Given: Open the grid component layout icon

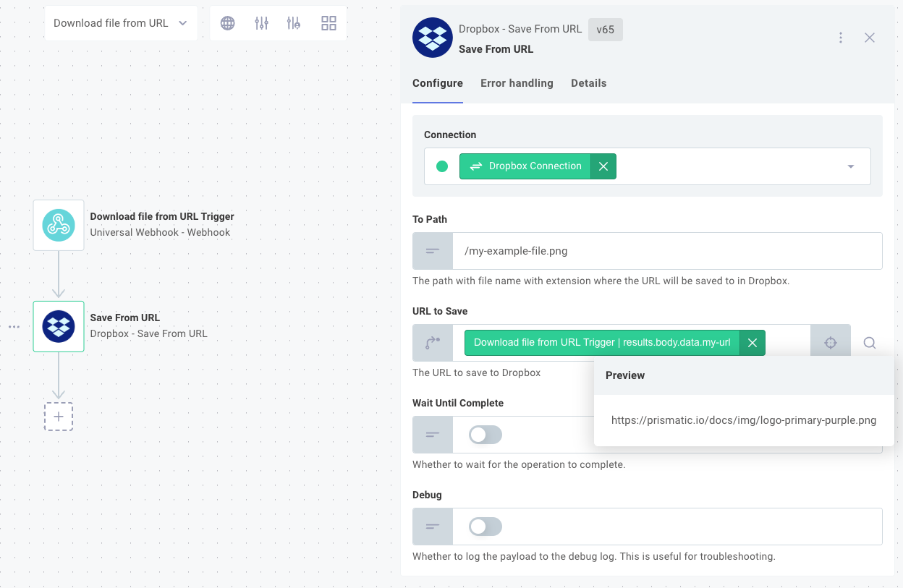Looking at the screenshot, I should tap(328, 22).
